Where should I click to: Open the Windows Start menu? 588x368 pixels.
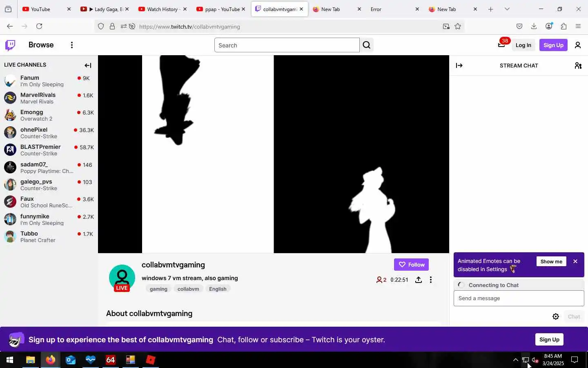[10, 360]
